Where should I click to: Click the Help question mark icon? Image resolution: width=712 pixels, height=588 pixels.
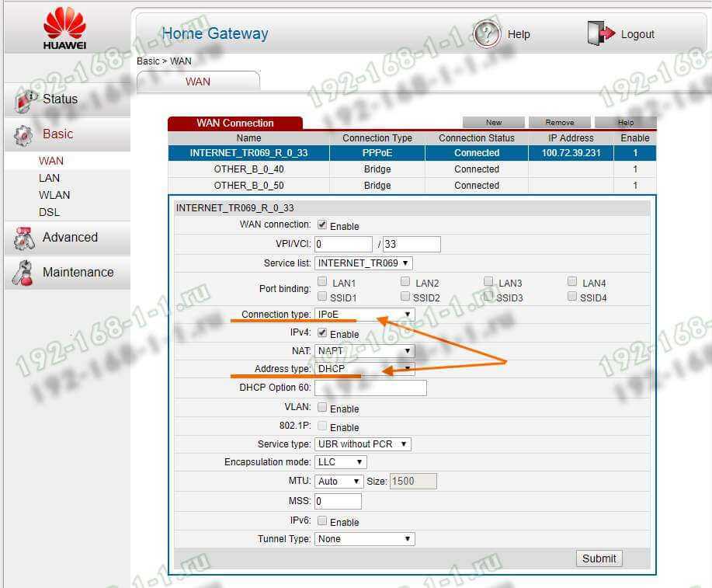click(x=487, y=34)
